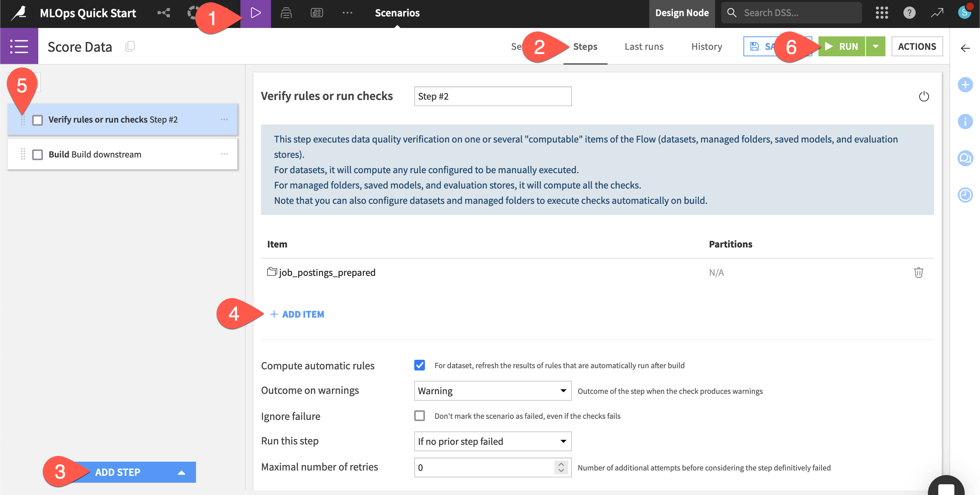Open the applications grid icon
The image size is (980, 495).
pyautogui.click(x=882, y=13)
